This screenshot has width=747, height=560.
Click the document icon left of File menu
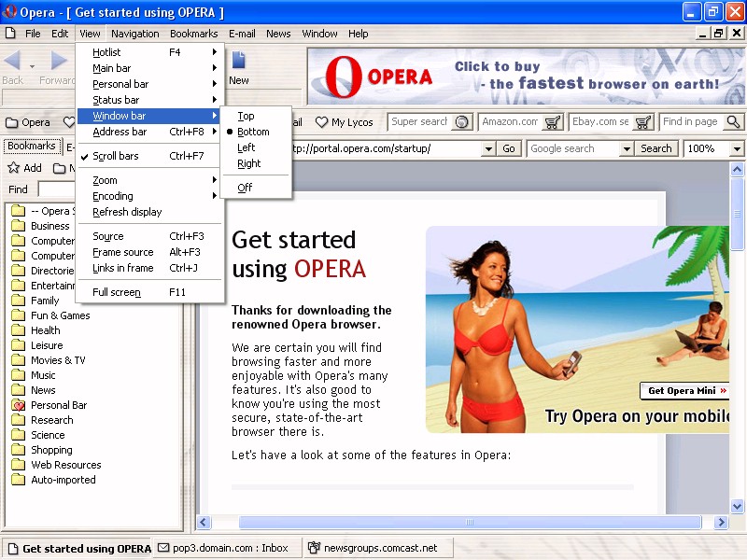(10, 34)
